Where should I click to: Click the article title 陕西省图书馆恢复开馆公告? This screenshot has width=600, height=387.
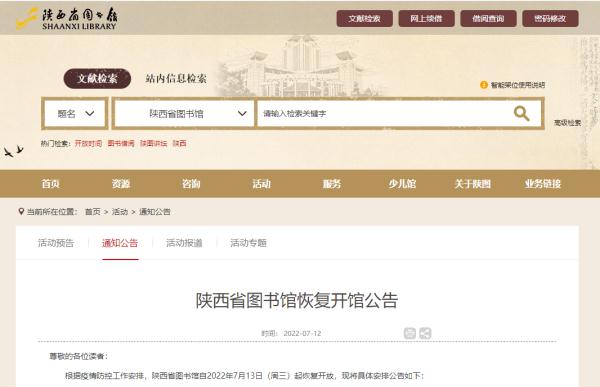pos(297,300)
